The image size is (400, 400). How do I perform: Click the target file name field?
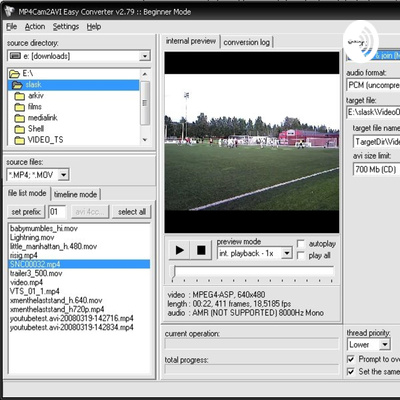point(376,142)
